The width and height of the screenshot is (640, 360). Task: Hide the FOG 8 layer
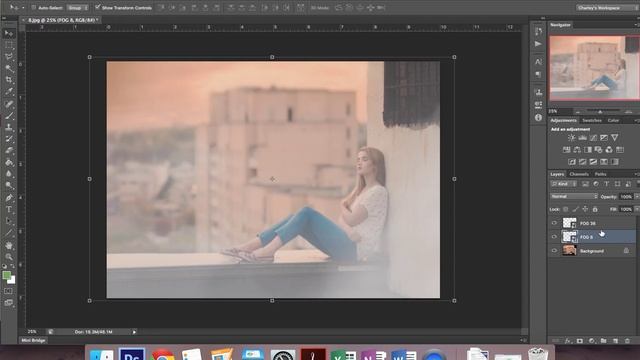[x=554, y=237]
